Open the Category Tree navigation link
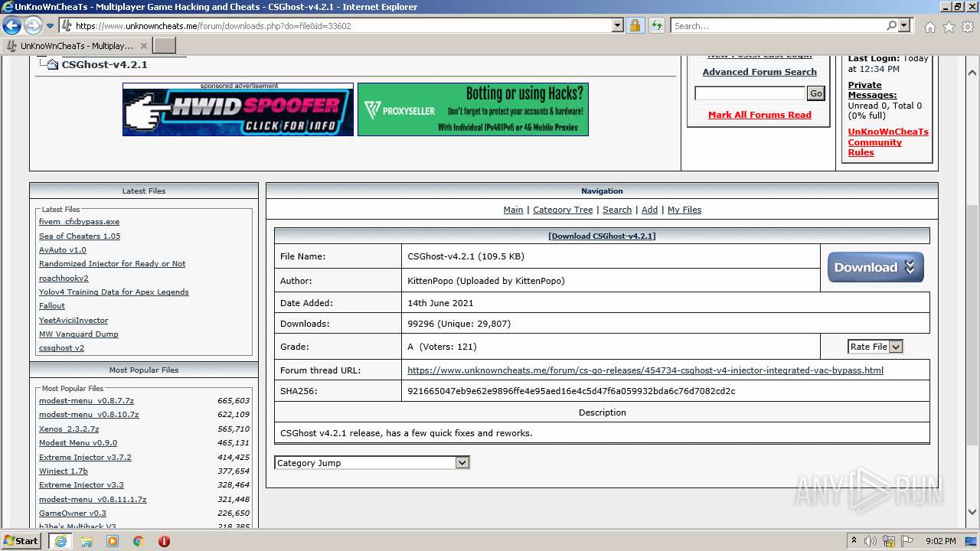Viewport: 980px width, 551px height. click(563, 210)
